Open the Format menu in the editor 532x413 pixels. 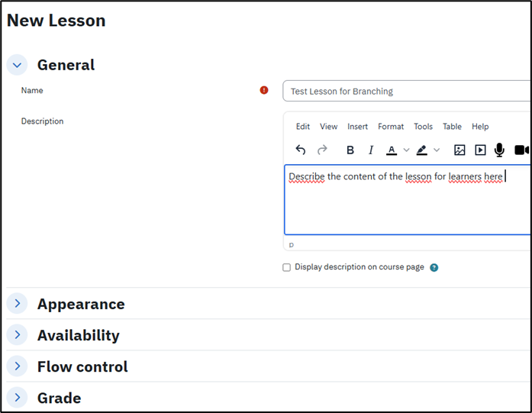point(391,127)
